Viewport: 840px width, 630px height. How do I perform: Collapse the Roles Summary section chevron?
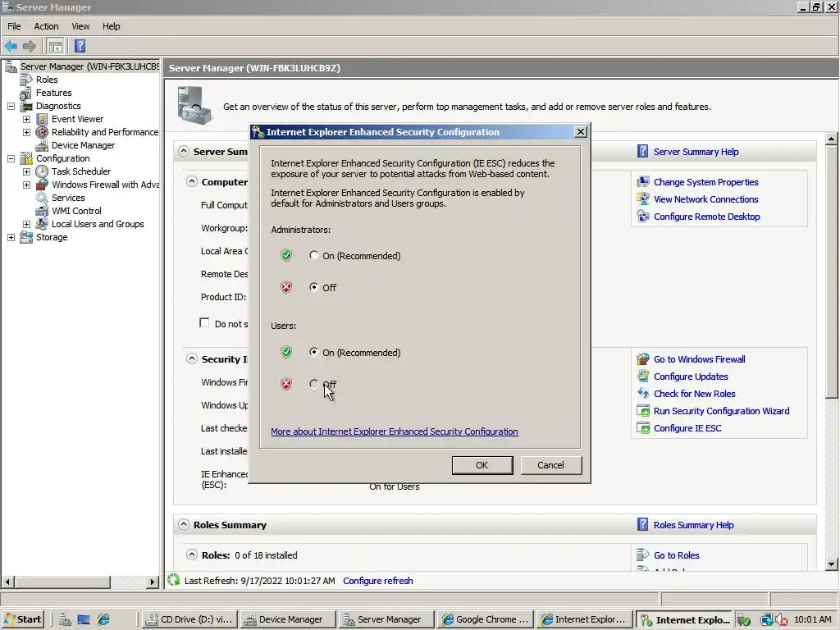[x=184, y=524]
